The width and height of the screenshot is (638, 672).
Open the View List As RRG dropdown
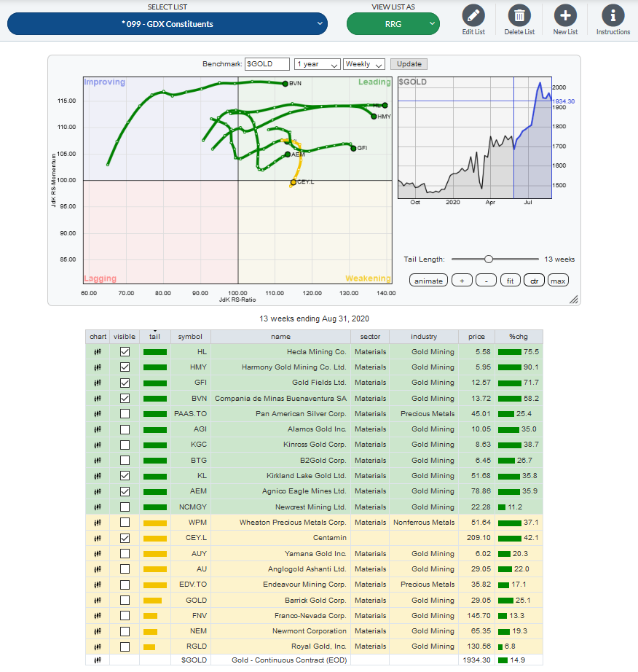tap(393, 24)
